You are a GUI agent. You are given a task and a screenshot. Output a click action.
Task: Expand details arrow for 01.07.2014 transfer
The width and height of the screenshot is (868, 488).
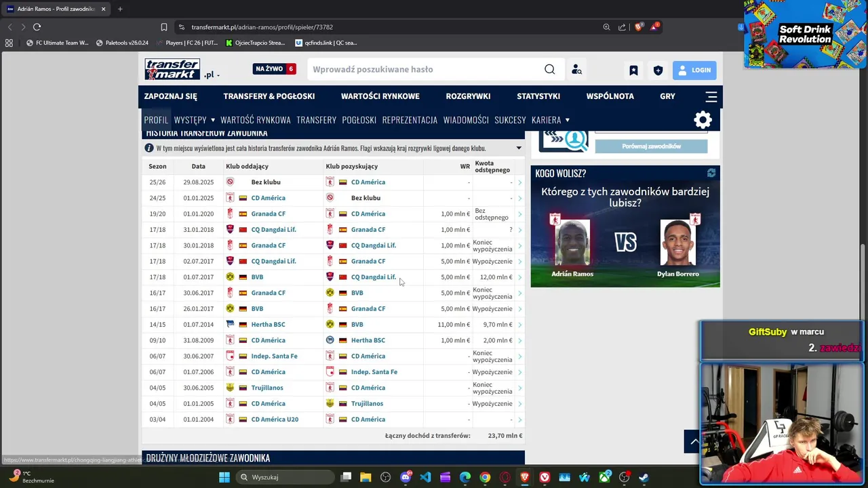click(520, 325)
